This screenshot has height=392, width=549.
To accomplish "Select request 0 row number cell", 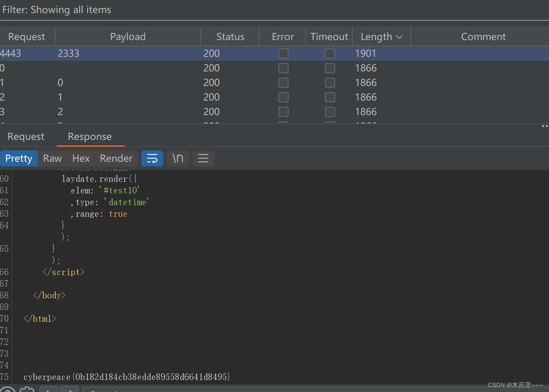I will [3, 68].
